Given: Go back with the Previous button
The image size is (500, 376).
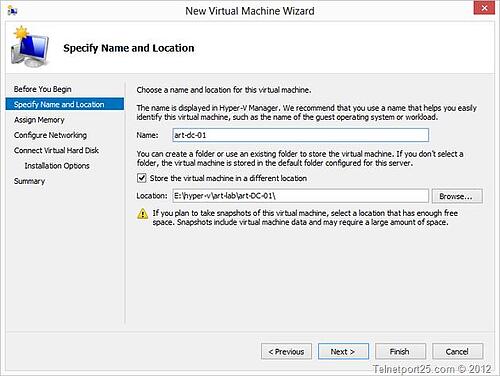Looking at the screenshot, I should pos(286,352).
